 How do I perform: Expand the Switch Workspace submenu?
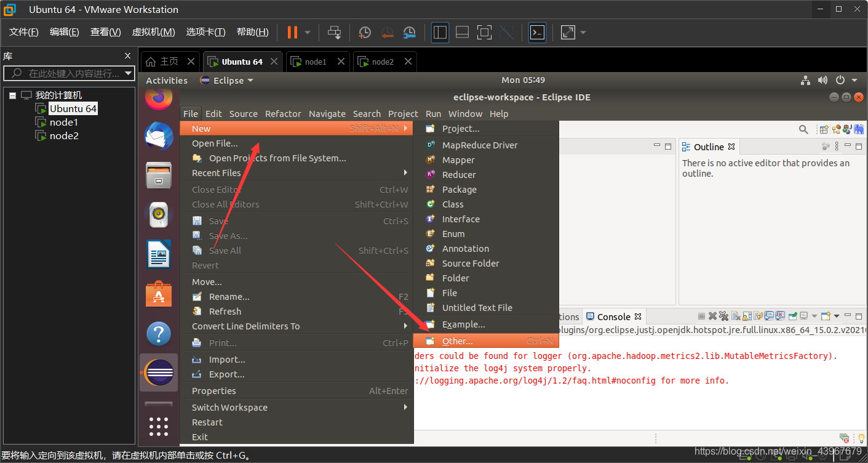pyautogui.click(x=297, y=408)
